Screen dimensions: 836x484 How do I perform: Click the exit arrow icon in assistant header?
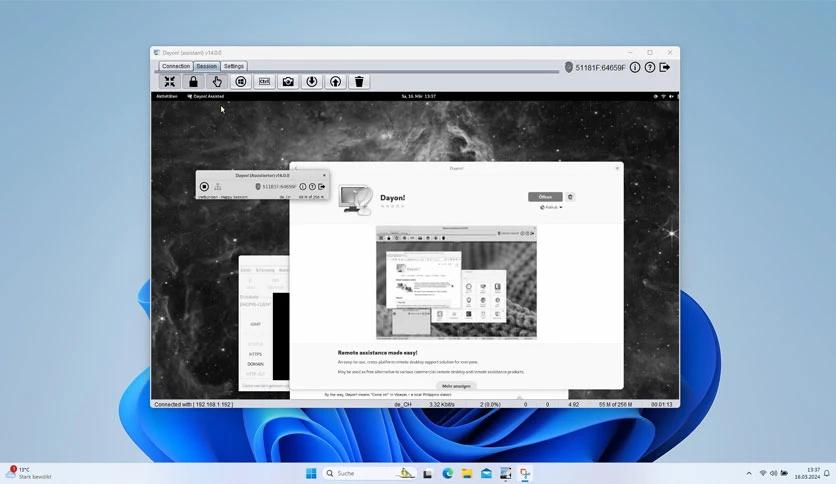664,67
